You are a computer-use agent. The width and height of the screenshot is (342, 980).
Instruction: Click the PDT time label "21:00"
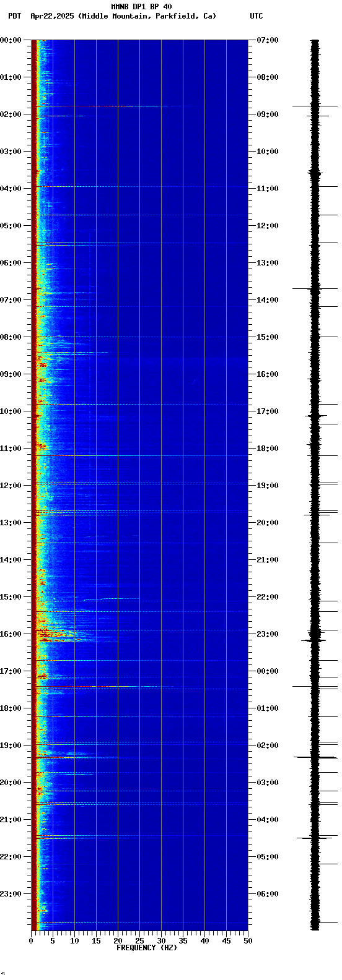point(11,820)
